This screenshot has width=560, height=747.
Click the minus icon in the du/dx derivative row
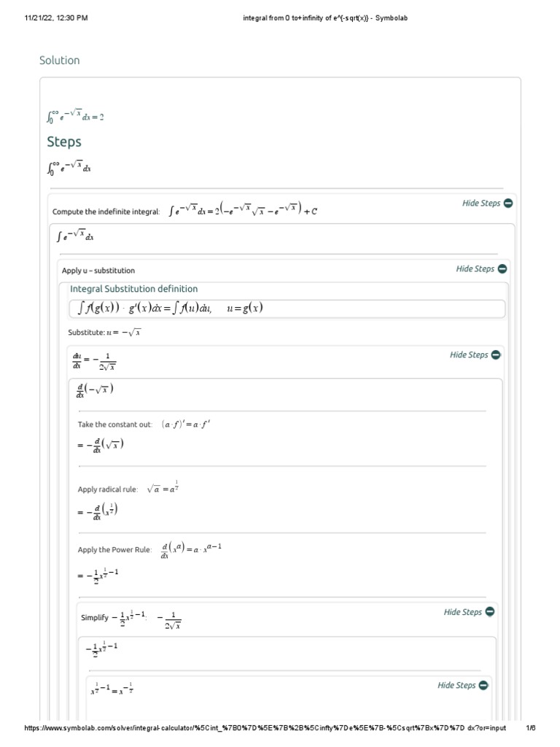[x=496, y=355]
